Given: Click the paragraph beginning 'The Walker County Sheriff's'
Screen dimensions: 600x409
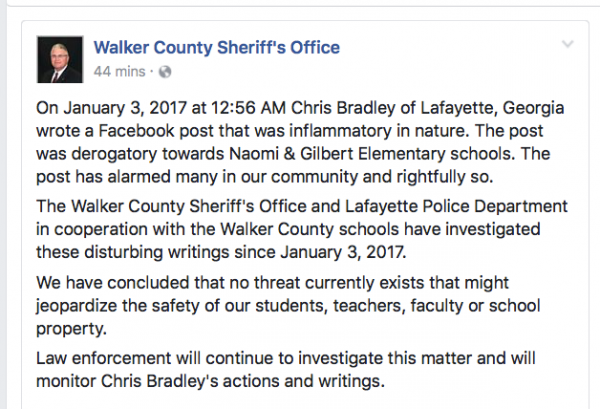Looking at the screenshot, I should click(x=302, y=229).
